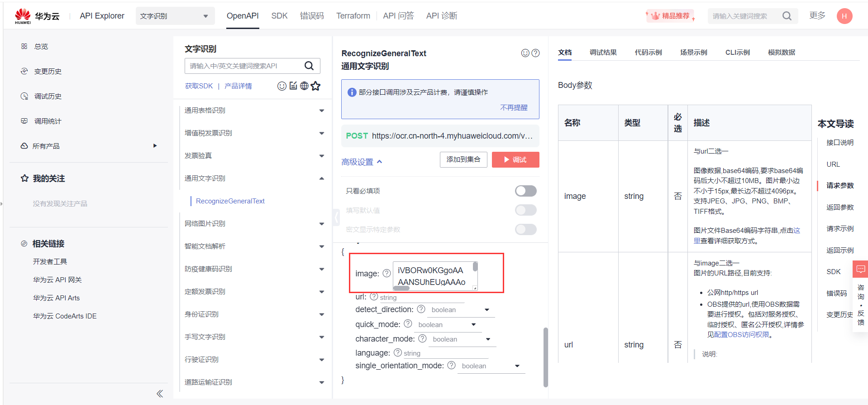Click the star favorite icon for 文字识别
The height and width of the screenshot is (405, 868).
pos(315,86)
